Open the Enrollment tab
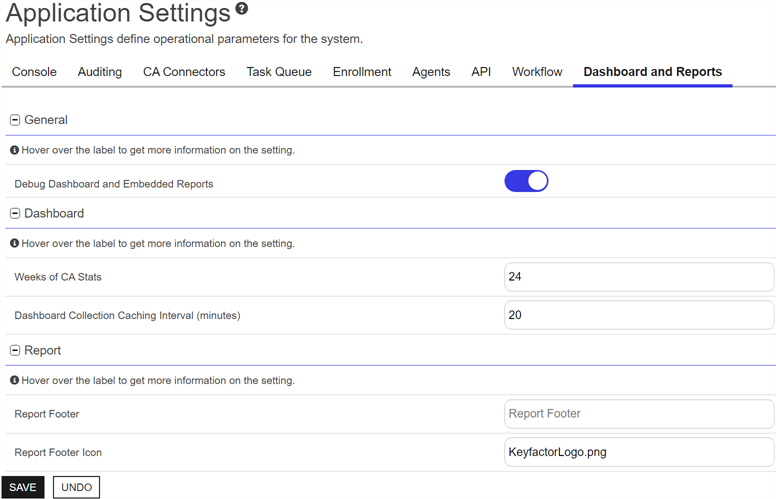The height and width of the screenshot is (499, 776). click(362, 72)
